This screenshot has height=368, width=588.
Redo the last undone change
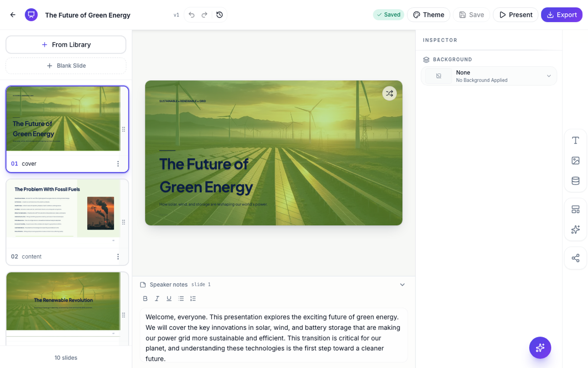(205, 15)
